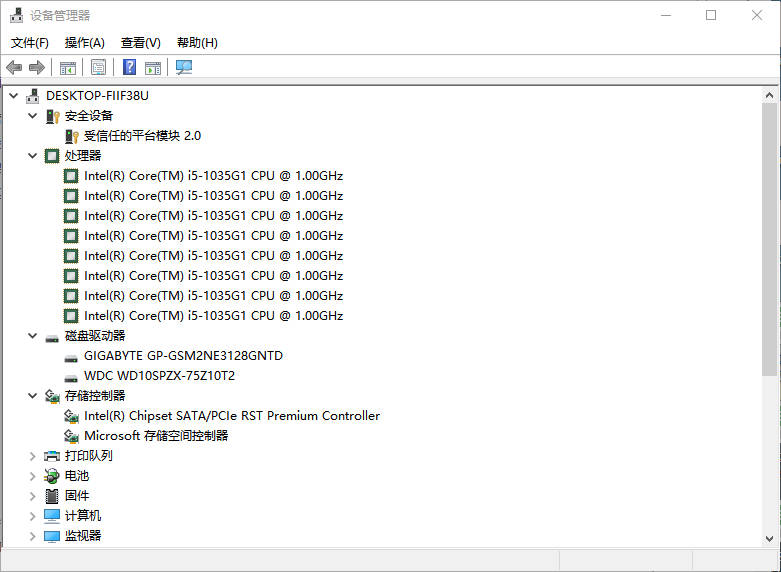Collapse the 磁盘驱动器 category
The width and height of the screenshot is (781, 572).
tap(33, 336)
